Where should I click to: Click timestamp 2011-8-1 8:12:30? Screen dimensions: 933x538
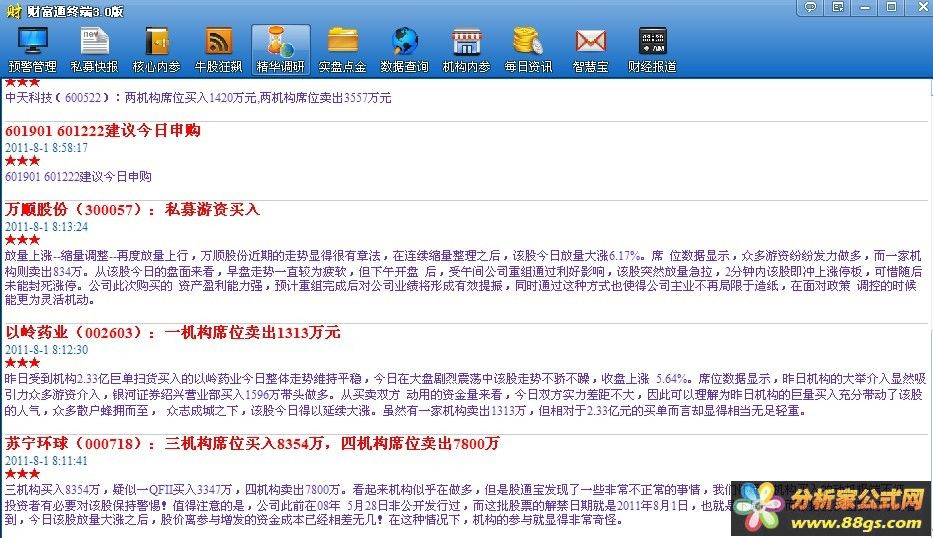tap(46, 350)
